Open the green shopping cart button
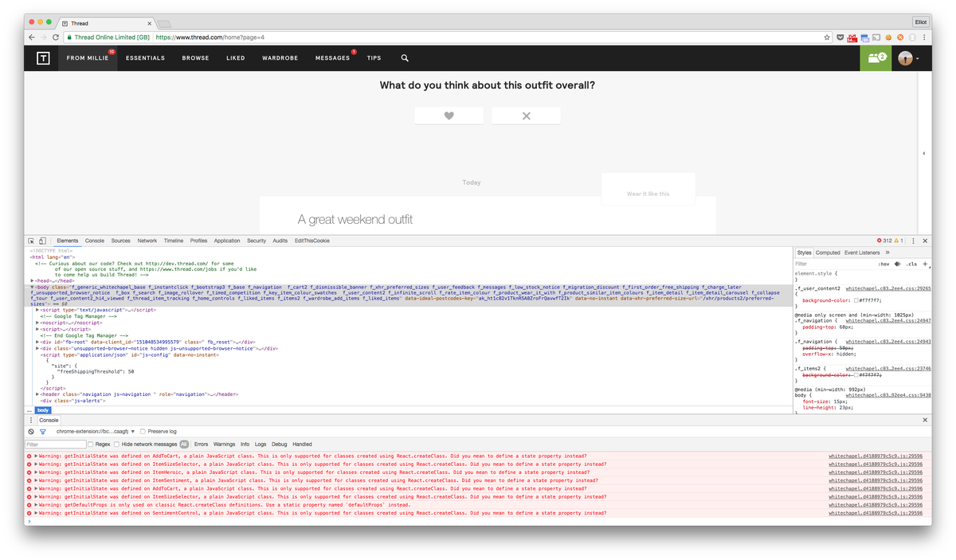 click(876, 58)
